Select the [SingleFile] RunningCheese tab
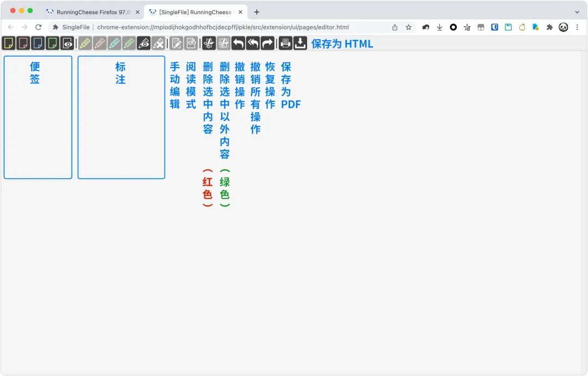This screenshot has width=588, height=376. click(x=195, y=12)
